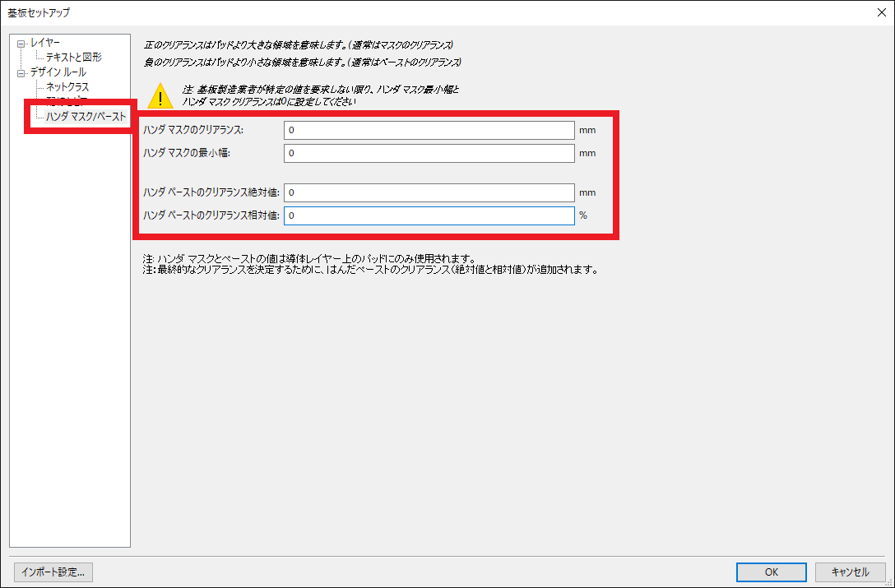Collapse the デザイン ルール tree node
Viewport: 895px width, 588px height.
click(x=21, y=73)
